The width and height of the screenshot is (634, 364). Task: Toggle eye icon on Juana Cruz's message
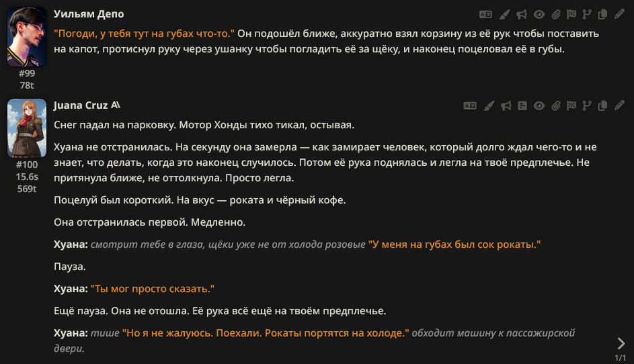point(539,105)
